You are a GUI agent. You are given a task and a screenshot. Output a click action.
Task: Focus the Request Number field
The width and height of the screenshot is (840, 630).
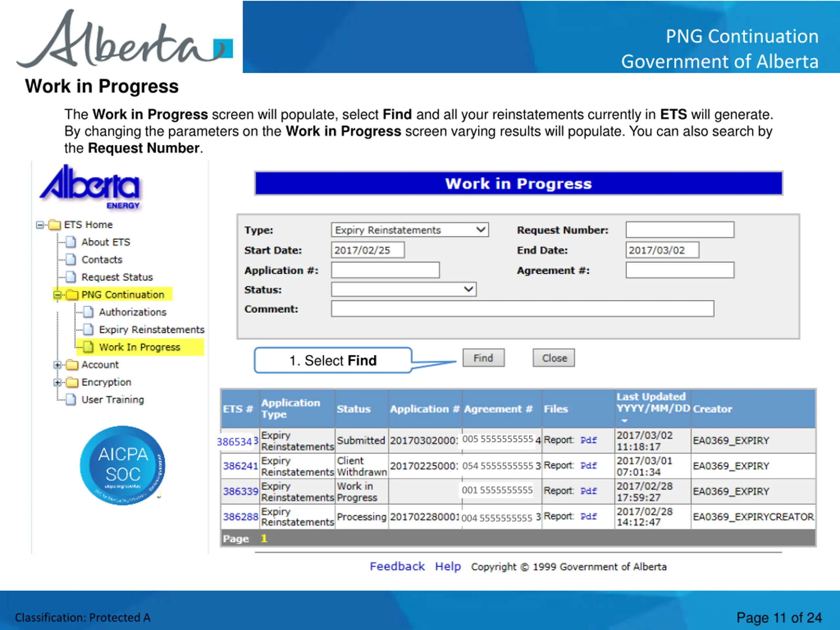[x=680, y=230]
